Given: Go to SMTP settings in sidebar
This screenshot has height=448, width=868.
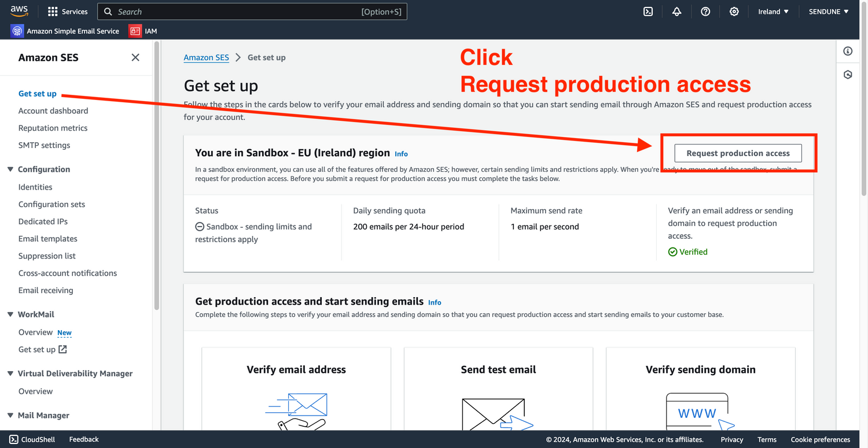Looking at the screenshot, I should pos(44,145).
